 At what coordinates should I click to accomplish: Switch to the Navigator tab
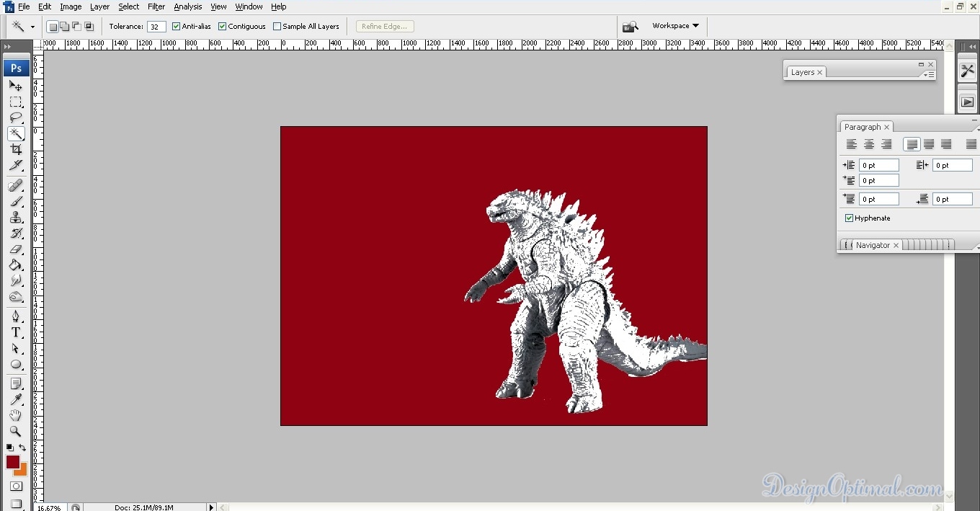click(x=873, y=245)
